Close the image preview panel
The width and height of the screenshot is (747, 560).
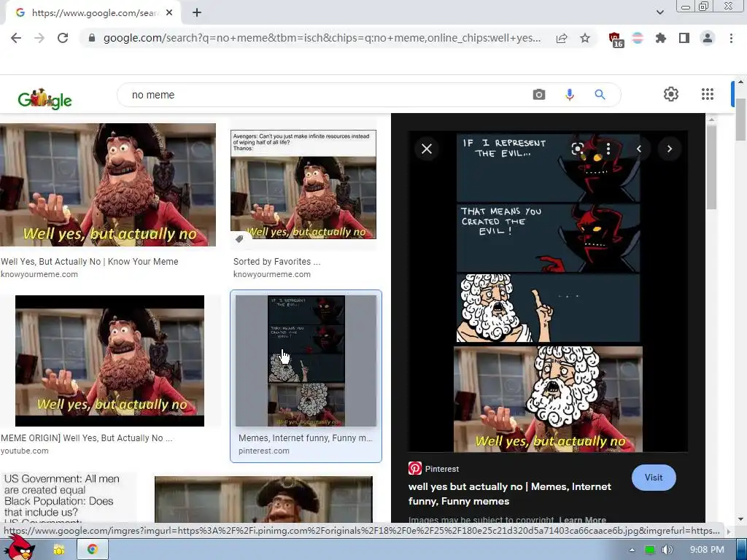click(427, 149)
